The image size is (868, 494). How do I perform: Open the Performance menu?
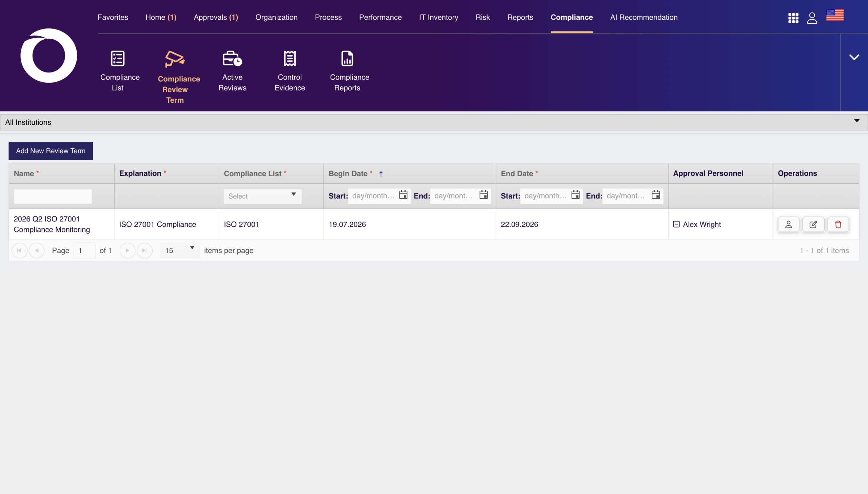point(380,17)
